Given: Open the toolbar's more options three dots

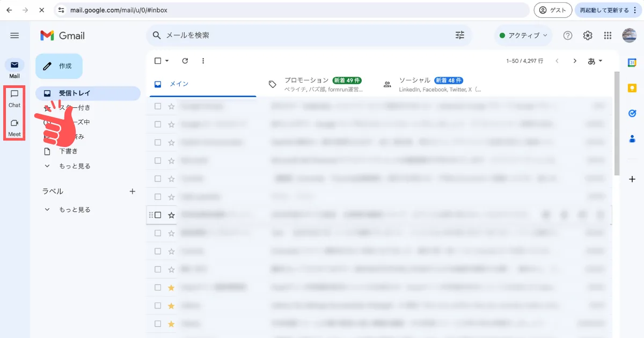Looking at the screenshot, I should click(203, 61).
